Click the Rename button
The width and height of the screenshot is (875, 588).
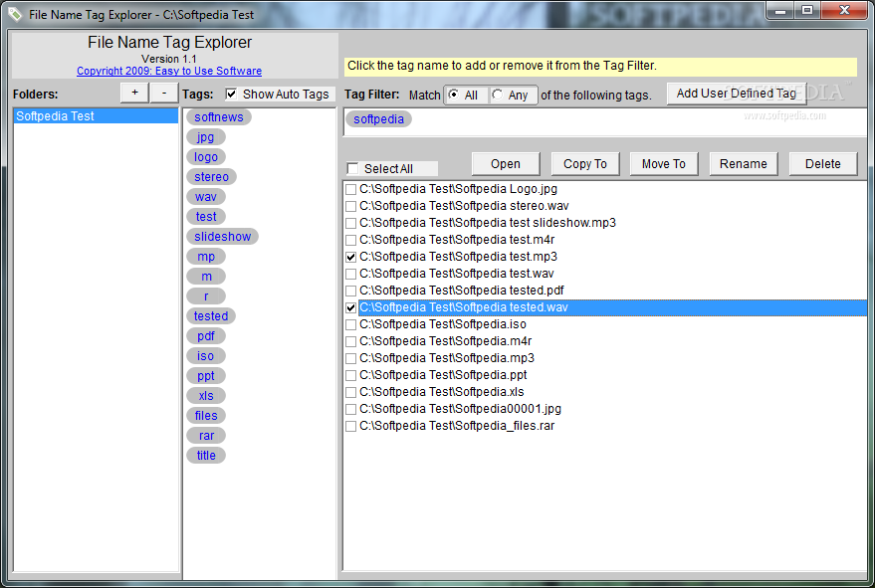tap(744, 164)
